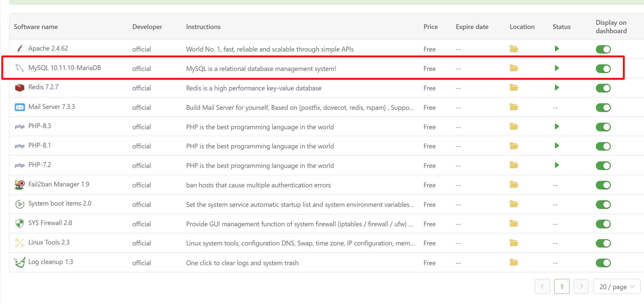Click the PHP-8.3 status play icon
This screenshot has width=644, height=305.
(557, 127)
